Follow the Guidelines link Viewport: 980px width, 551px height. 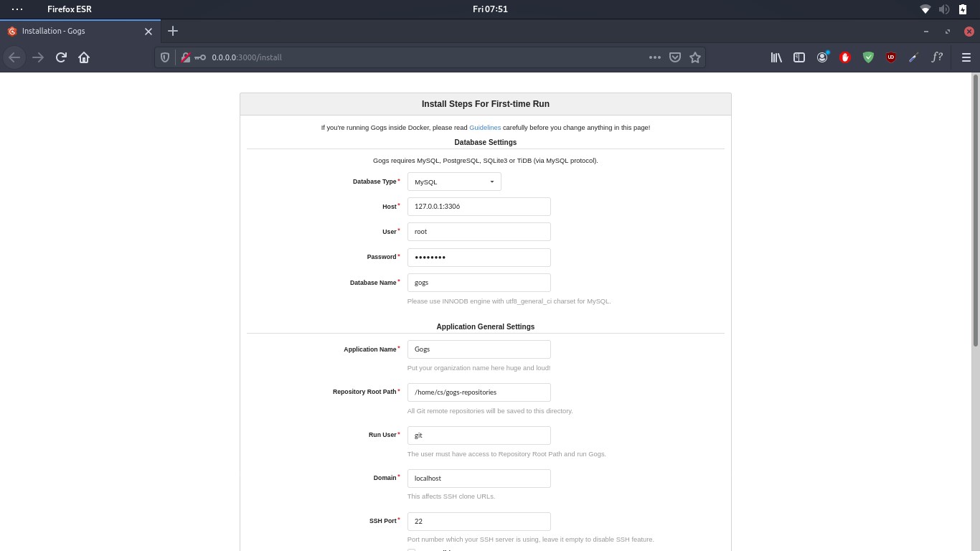click(x=485, y=128)
